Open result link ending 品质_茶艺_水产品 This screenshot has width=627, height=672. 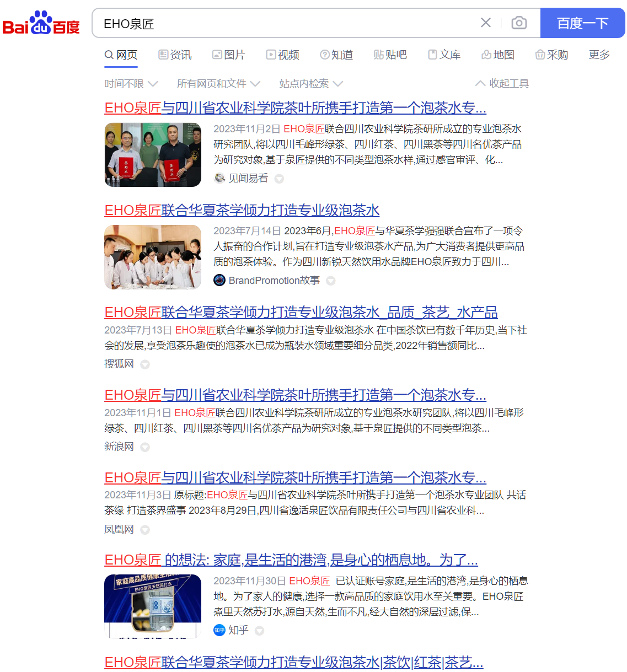tap(301, 313)
